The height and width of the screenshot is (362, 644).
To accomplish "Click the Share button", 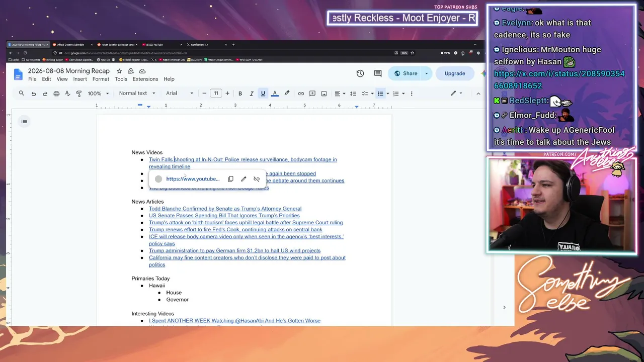I will pos(406,73).
